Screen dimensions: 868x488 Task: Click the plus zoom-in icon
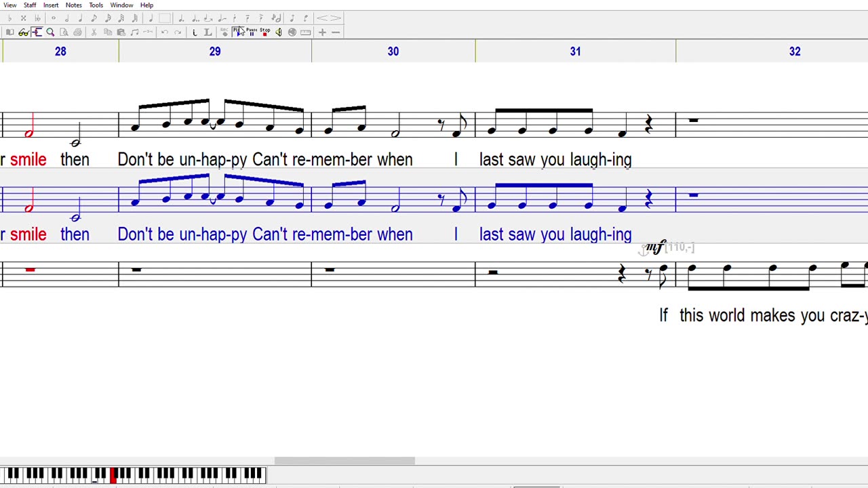tap(322, 32)
